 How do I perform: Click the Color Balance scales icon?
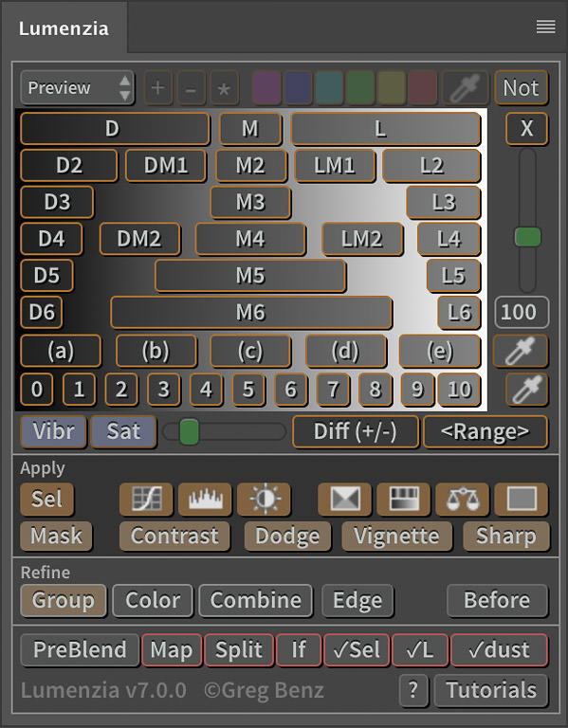click(462, 500)
